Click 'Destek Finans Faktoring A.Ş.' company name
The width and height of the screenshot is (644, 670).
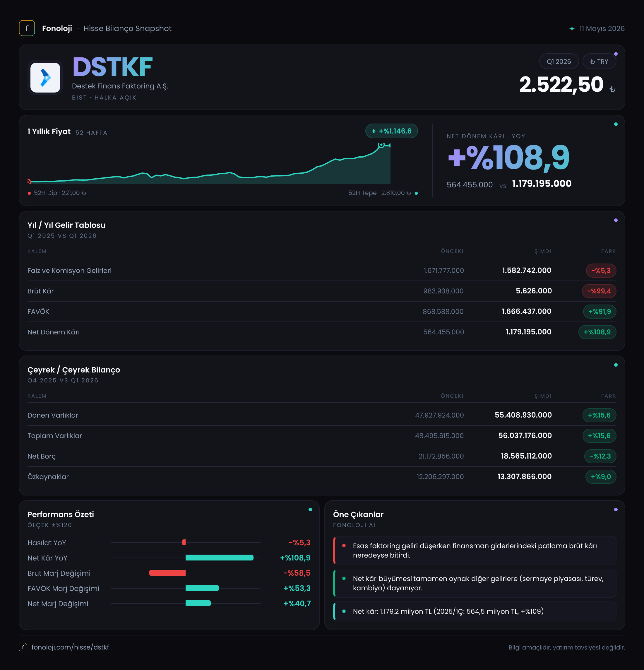120,86
